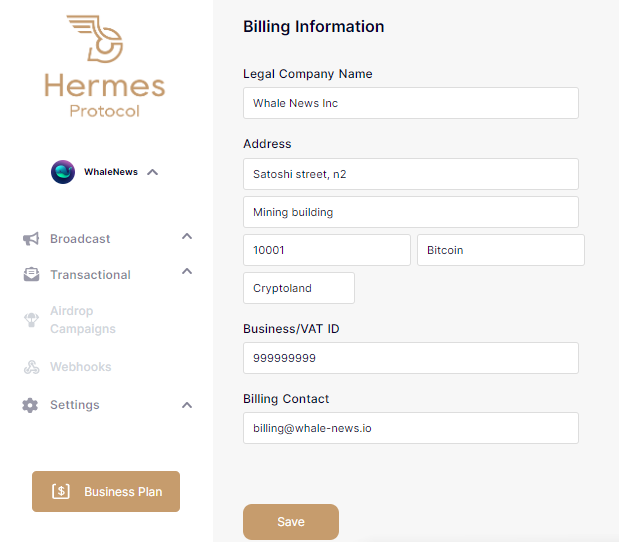Click the Transactional envelope icon
The image size is (619, 542).
pyautogui.click(x=31, y=275)
